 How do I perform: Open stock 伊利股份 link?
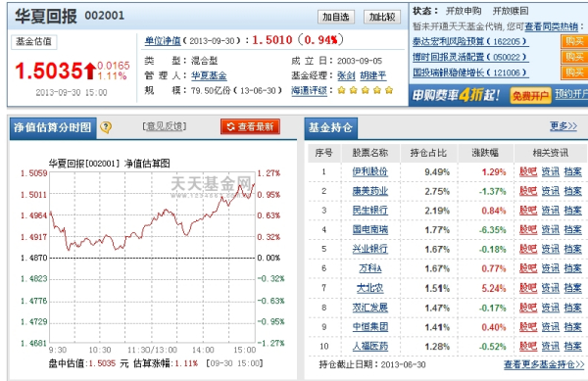[x=369, y=172]
